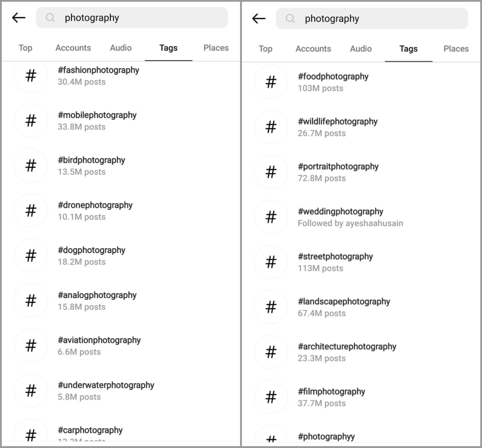
Task: Select hashtag icon for #filmphotography
Action: click(x=271, y=397)
